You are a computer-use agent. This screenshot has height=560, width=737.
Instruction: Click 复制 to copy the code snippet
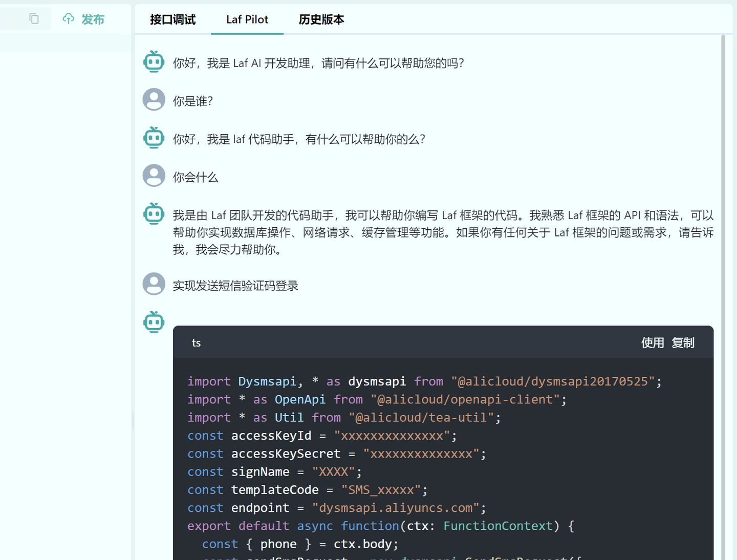point(683,342)
